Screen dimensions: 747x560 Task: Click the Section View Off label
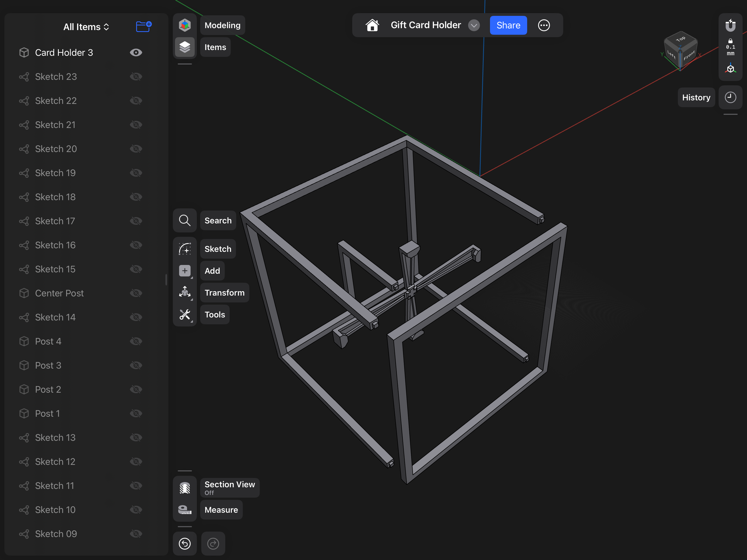point(230,488)
